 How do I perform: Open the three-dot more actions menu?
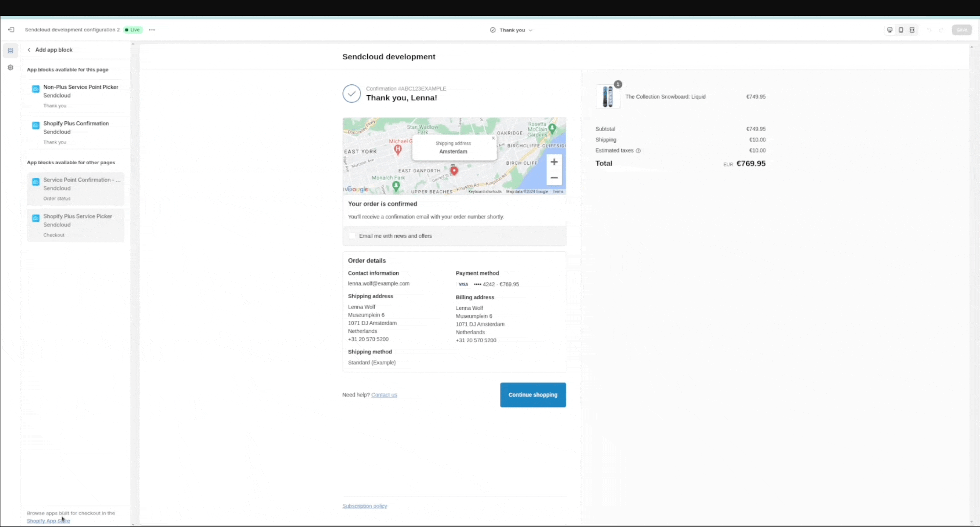pos(152,30)
